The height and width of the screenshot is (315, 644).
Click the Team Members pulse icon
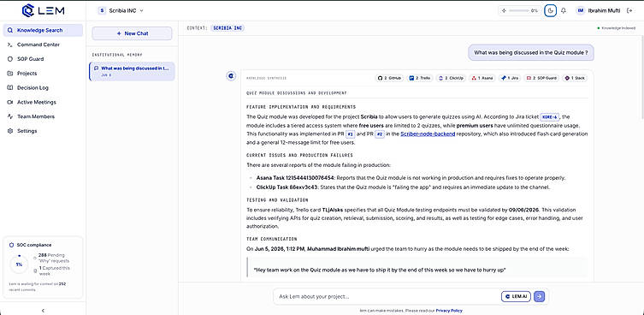click(10, 116)
